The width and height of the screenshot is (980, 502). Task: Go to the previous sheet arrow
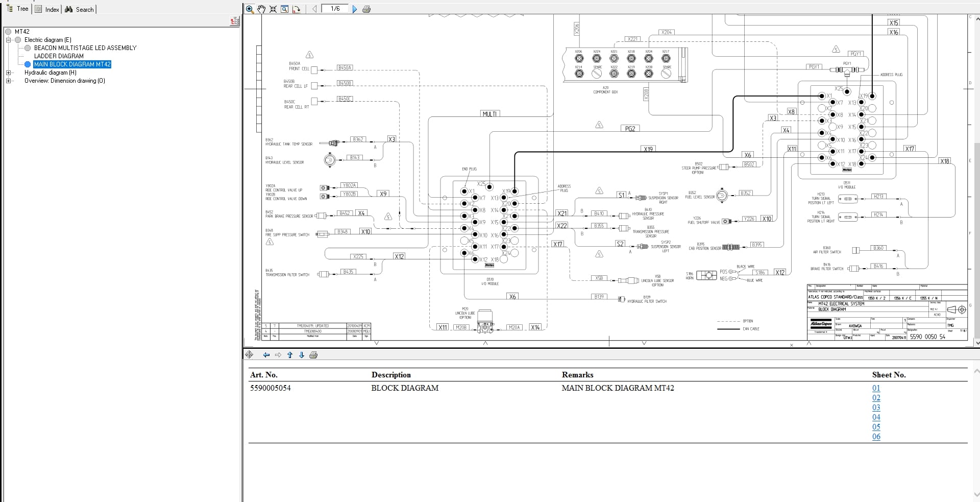[314, 9]
